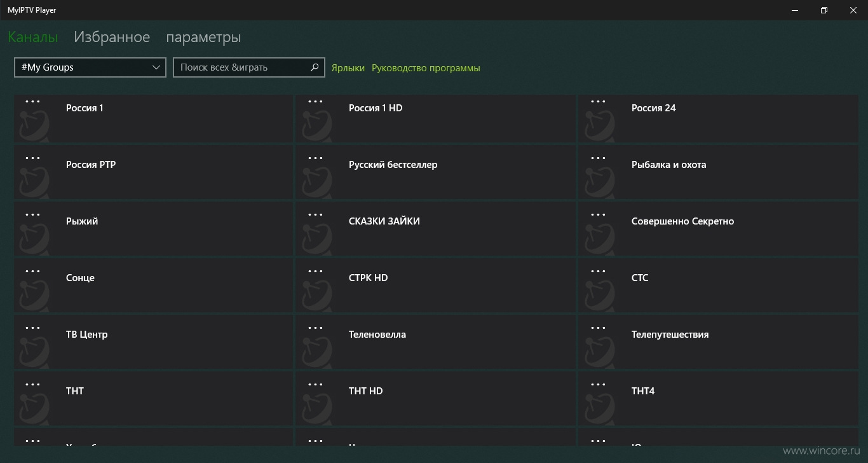Open the three-dot menu for Рыжий
This screenshot has height=463, width=868.
[32, 215]
